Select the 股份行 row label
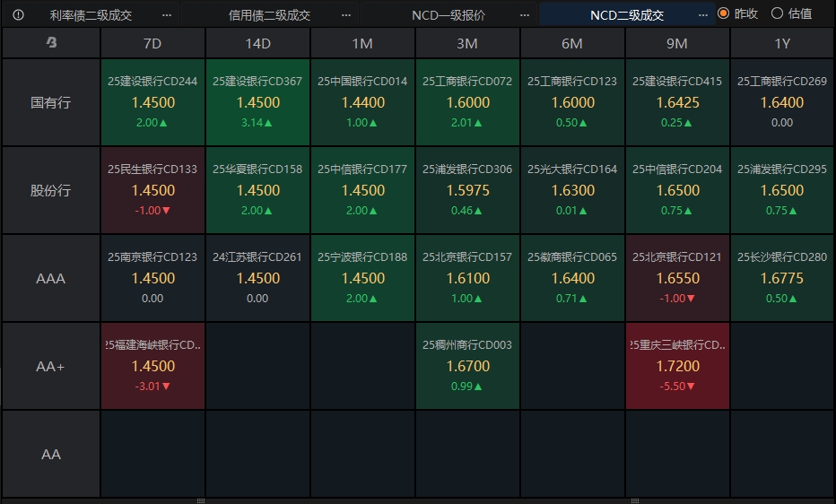The width and height of the screenshot is (836, 504). click(x=51, y=190)
